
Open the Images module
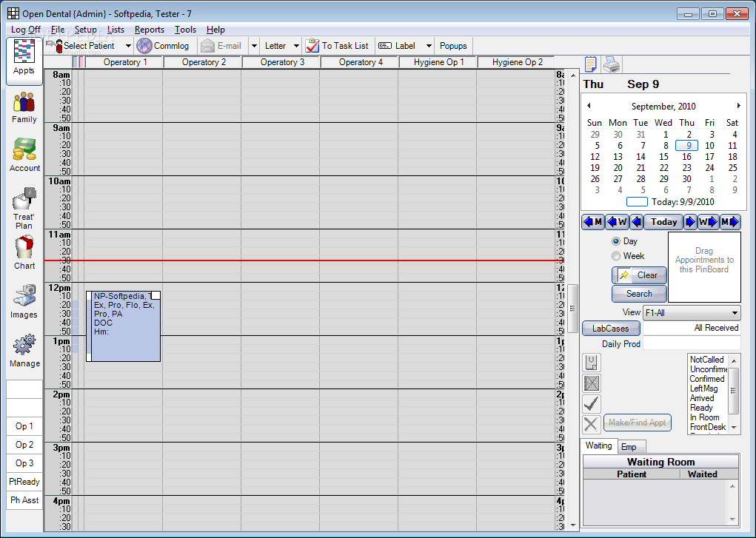[24, 302]
